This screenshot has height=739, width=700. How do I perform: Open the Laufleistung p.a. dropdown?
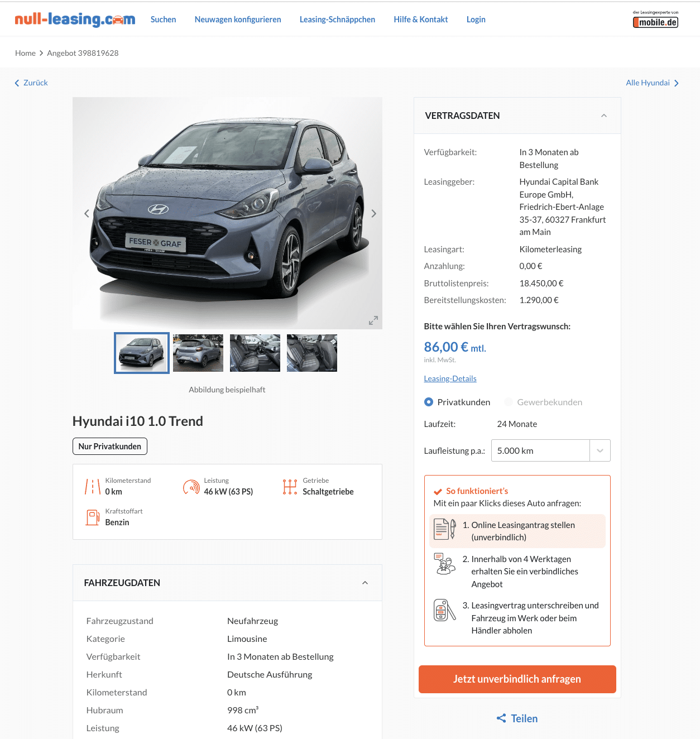(550, 450)
